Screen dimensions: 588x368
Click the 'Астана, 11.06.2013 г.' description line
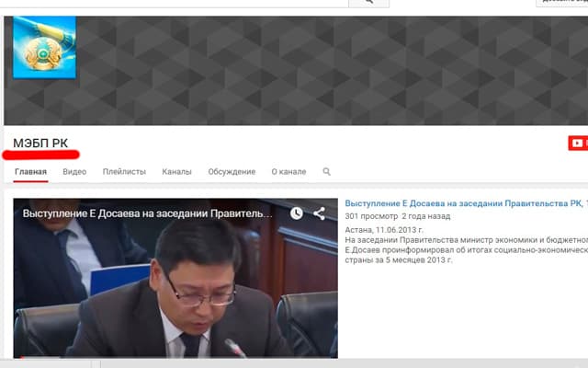tap(384, 230)
